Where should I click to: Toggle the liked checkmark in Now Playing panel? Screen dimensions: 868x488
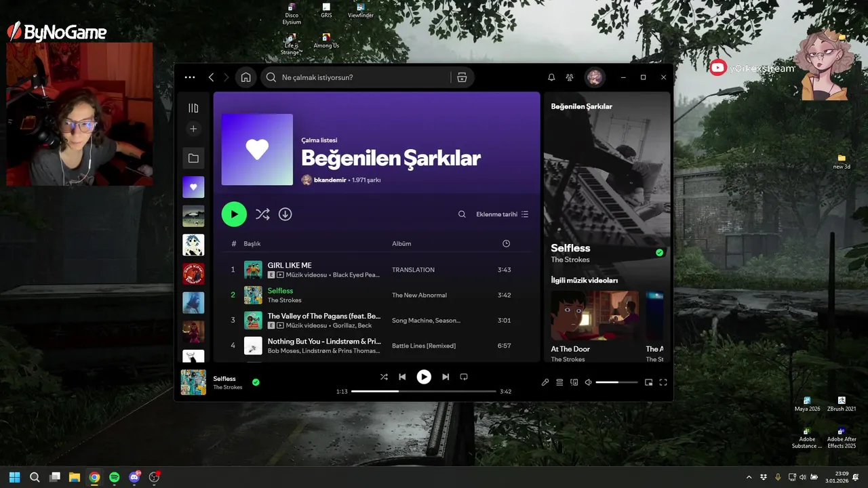coord(659,252)
